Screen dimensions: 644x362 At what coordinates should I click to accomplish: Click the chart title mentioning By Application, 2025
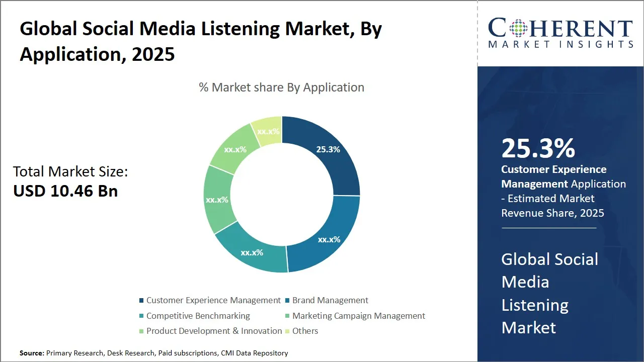(200, 41)
